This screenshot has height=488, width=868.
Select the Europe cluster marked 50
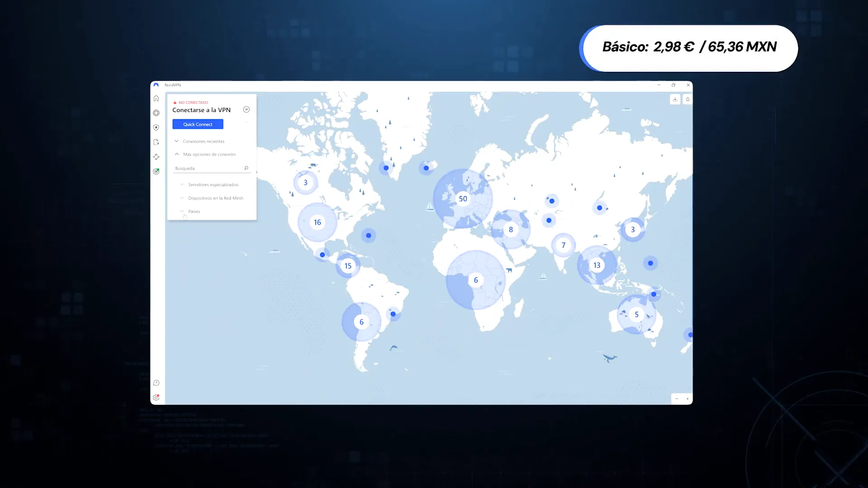463,199
